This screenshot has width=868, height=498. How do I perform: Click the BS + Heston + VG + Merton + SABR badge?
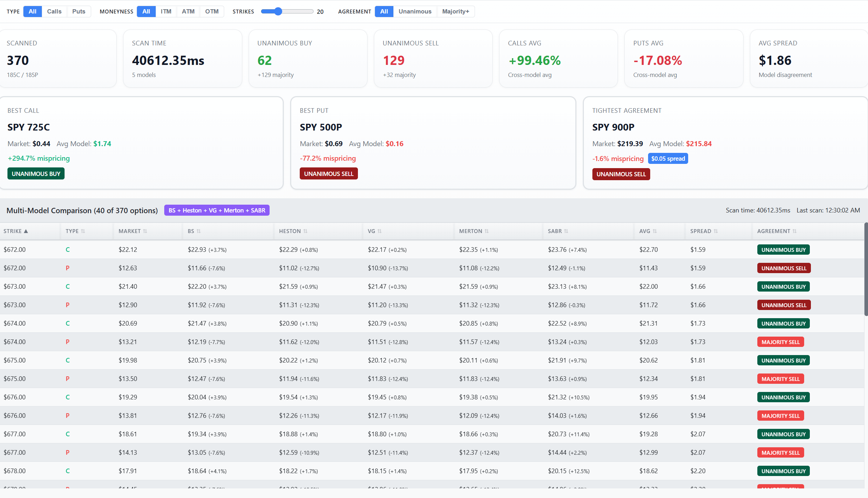coord(217,210)
